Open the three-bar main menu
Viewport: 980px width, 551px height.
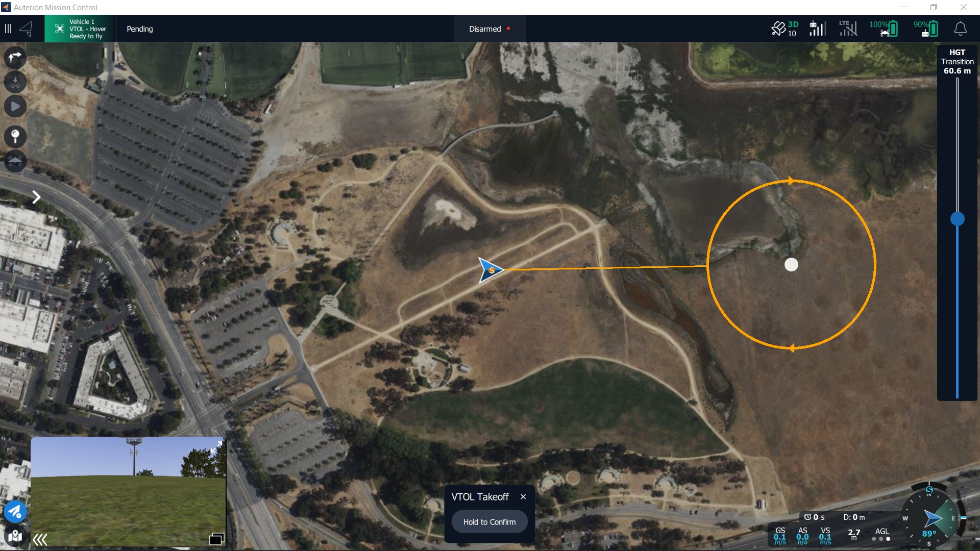(x=8, y=29)
